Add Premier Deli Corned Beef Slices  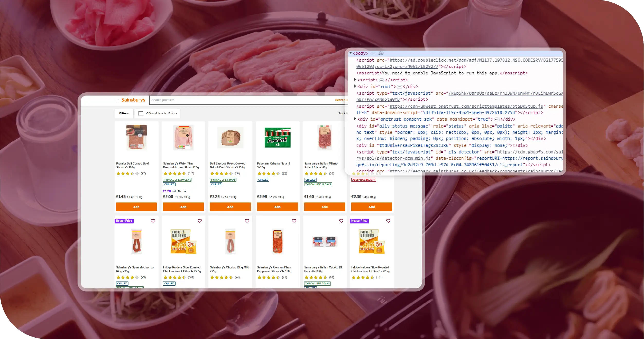click(136, 207)
